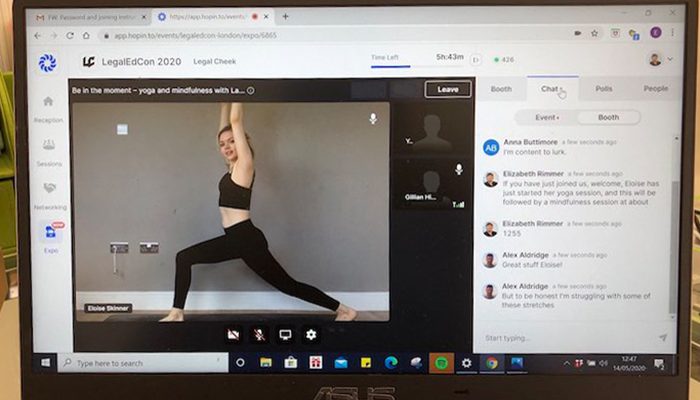Reload the current page
The image size is (700, 400).
[x=70, y=35]
